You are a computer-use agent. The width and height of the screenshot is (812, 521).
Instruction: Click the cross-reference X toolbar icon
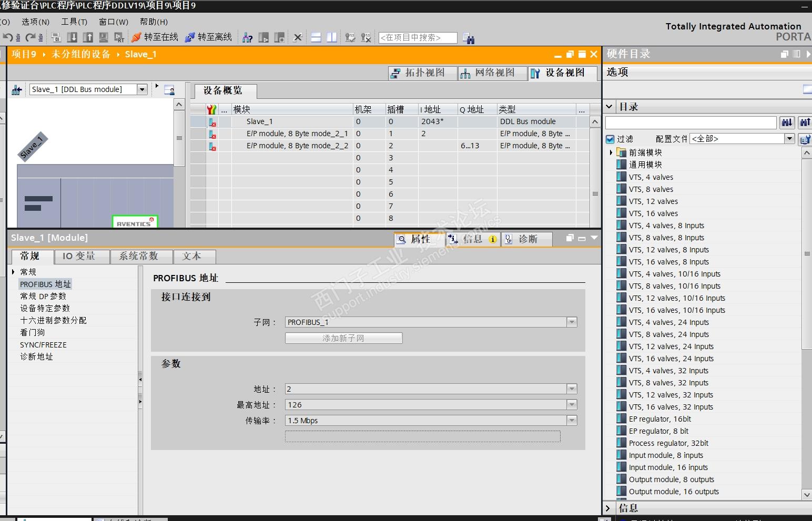pyautogui.click(x=298, y=37)
